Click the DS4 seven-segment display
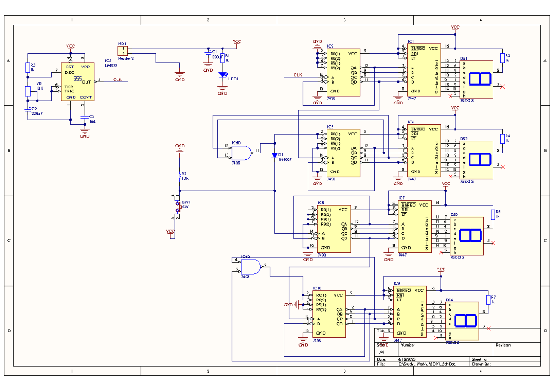The image size is (555, 392). point(462,321)
